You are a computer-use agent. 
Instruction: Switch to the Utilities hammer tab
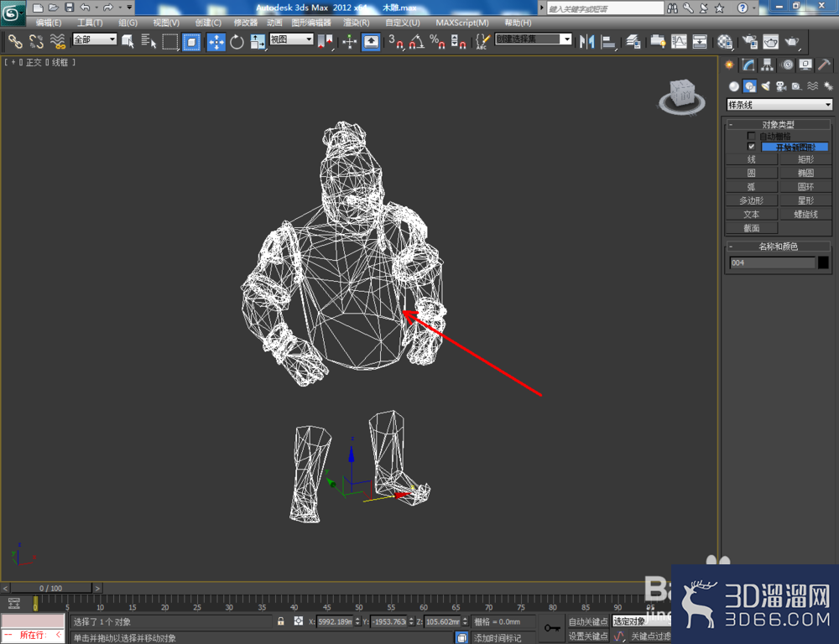pyautogui.click(x=824, y=65)
